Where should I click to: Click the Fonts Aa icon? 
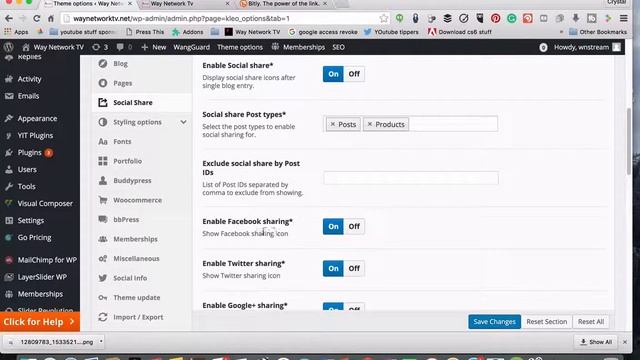(103, 142)
